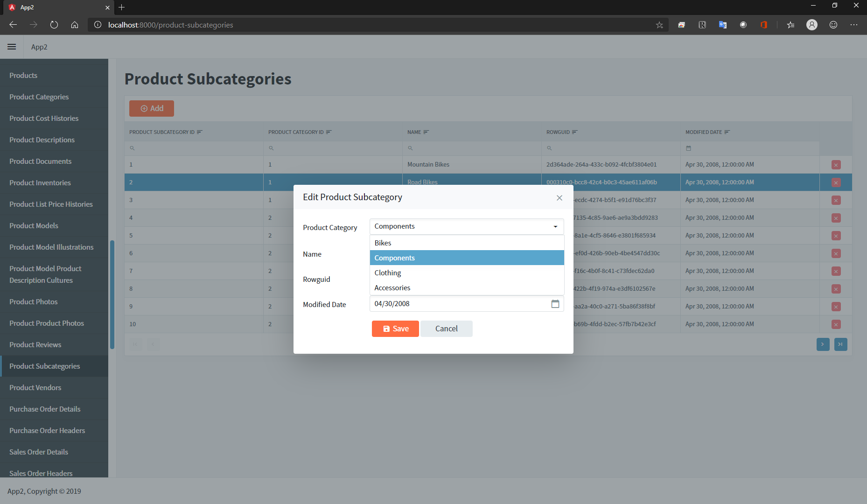Click the sidebar vertical scrollbar
867x504 pixels.
[x=112, y=294]
